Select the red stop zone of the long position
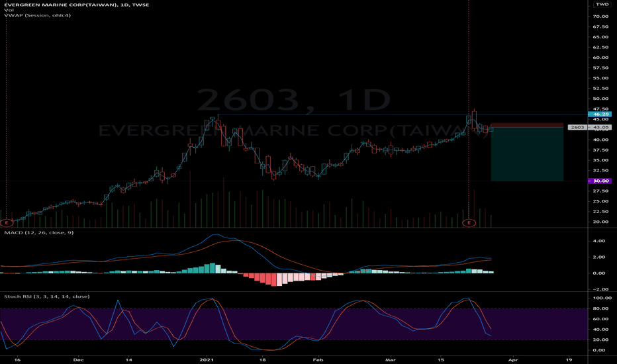 527,125
